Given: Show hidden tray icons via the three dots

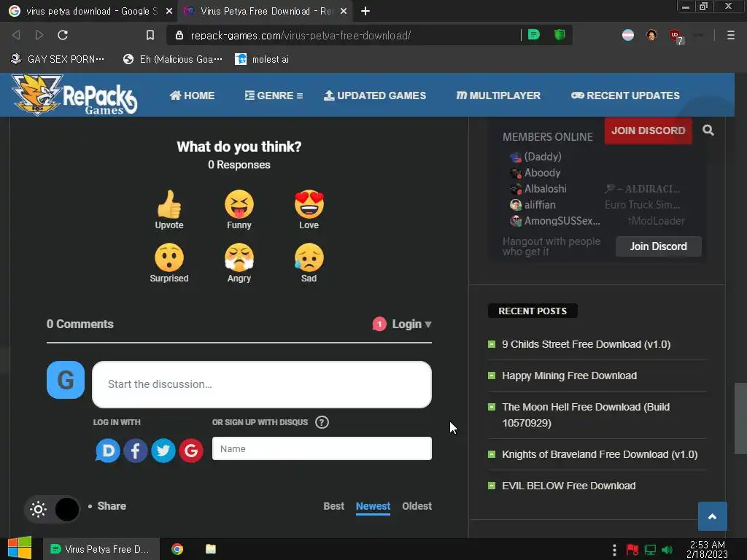Looking at the screenshot, I should tap(614, 550).
